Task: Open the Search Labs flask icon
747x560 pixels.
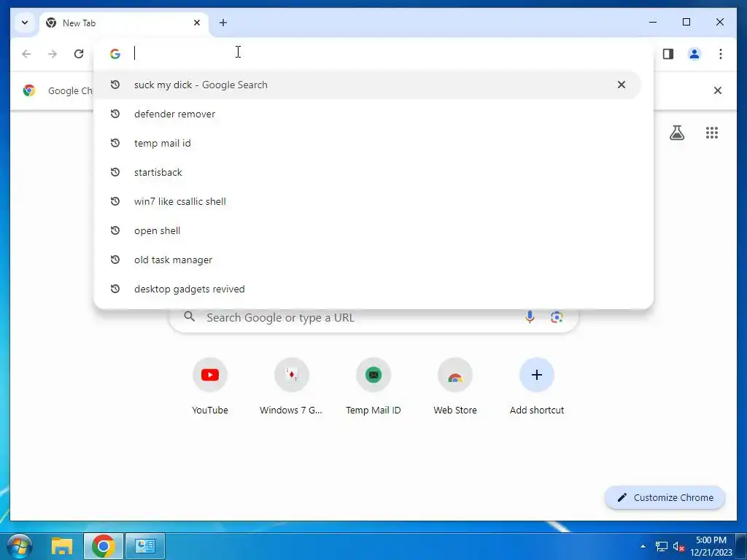Action: [676, 133]
